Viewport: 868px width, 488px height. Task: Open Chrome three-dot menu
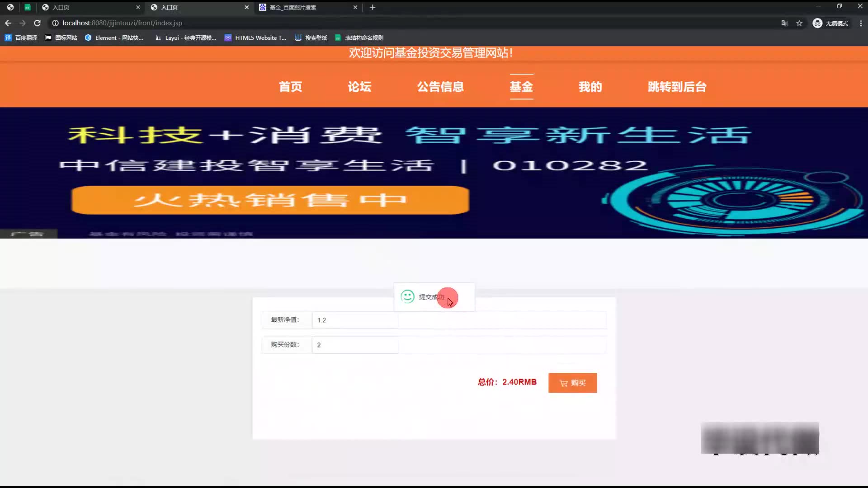(x=860, y=23)
